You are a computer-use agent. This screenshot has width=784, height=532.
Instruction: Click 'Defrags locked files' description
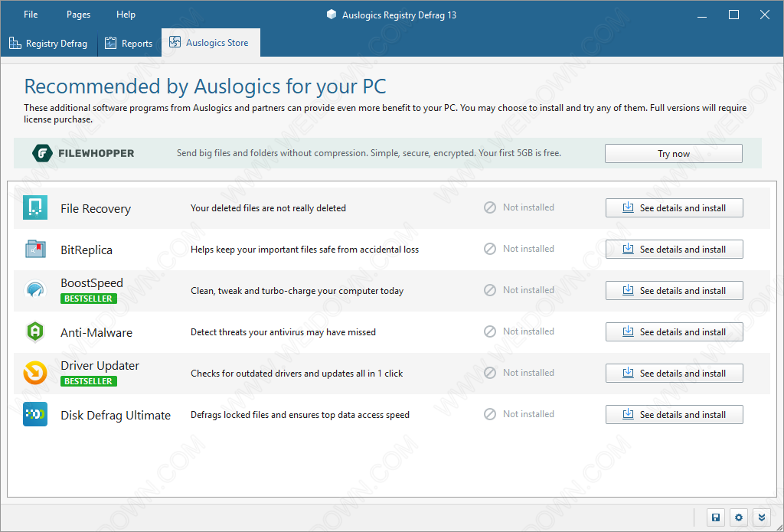(300, 415)
